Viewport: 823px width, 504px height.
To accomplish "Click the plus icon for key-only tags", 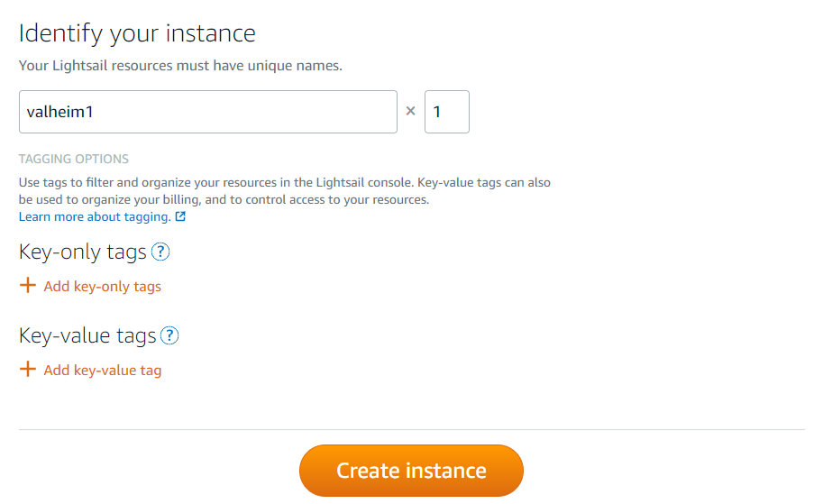I will point(27,286).
